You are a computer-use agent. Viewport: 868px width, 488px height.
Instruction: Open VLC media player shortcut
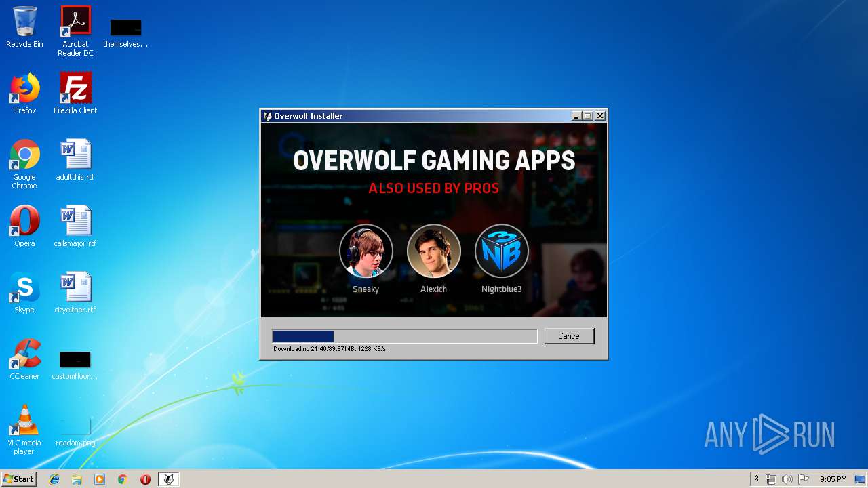point(24,430)
